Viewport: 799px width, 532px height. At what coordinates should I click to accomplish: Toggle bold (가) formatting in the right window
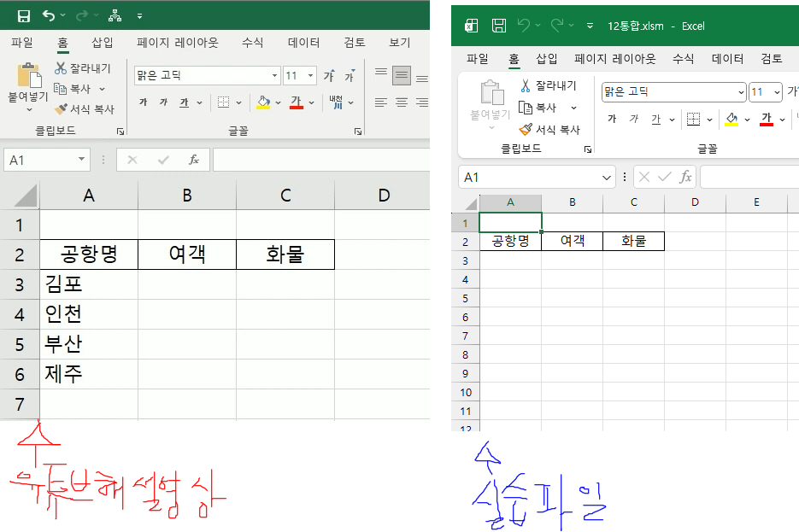612,119
